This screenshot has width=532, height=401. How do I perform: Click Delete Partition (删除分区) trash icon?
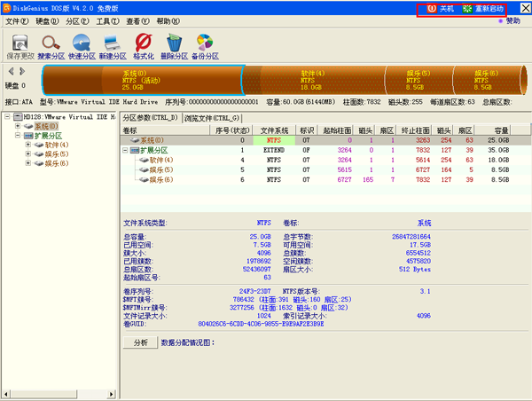coord(174,46)
